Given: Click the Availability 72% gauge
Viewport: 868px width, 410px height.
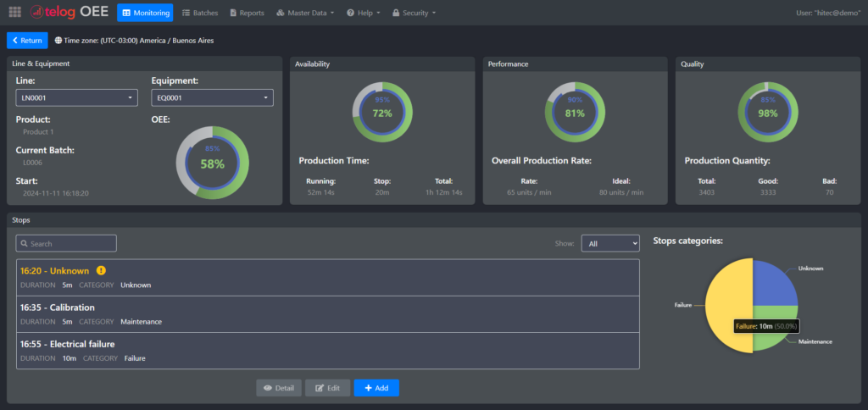Looking at the screenshot, I should point(382,113).
